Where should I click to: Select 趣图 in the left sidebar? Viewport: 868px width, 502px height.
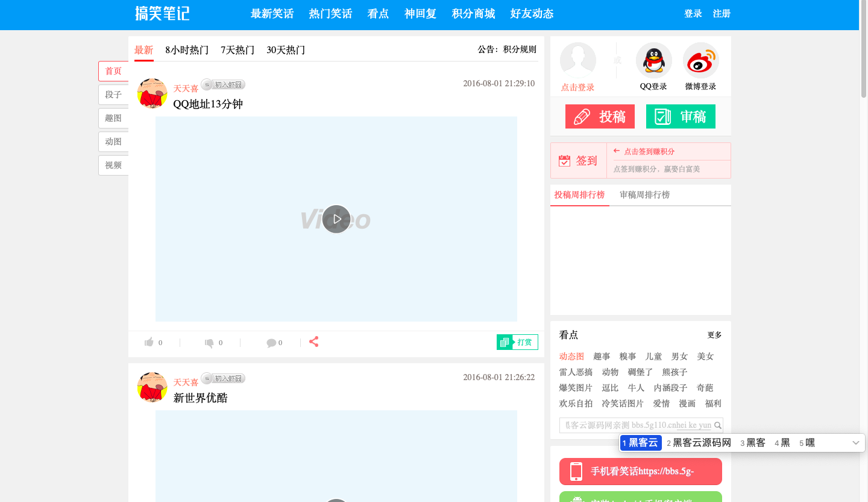pyautogui.click(x=113, y=118)
